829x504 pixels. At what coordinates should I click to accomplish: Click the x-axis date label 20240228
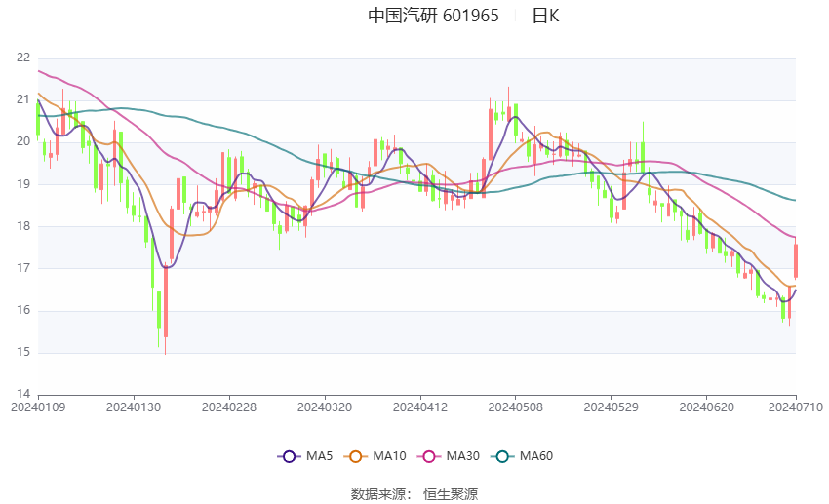(x=229, y=407)
